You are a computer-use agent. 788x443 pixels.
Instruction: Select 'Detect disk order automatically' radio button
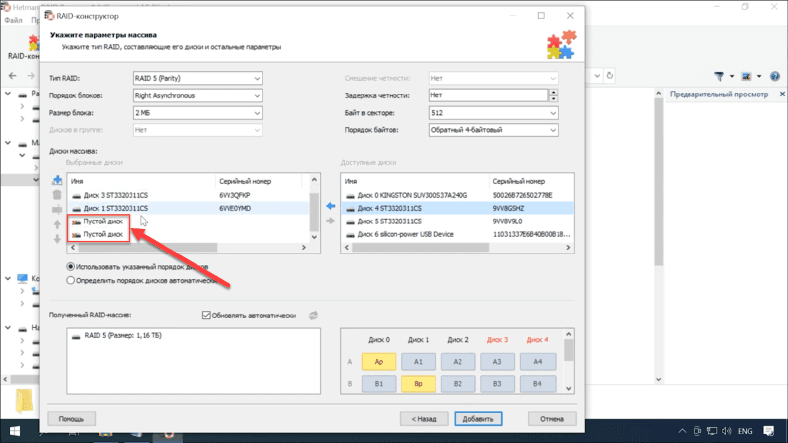(70, 281)
